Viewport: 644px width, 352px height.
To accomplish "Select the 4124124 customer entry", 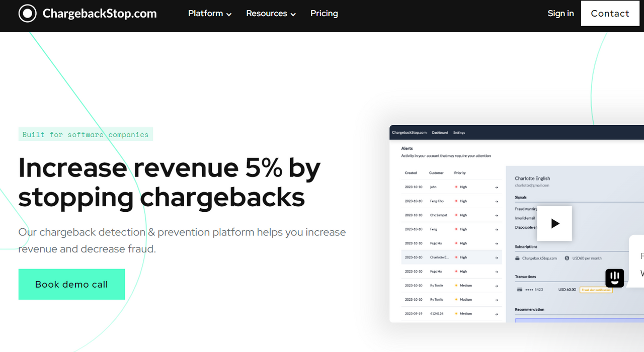I will click(x=436, y=314).
